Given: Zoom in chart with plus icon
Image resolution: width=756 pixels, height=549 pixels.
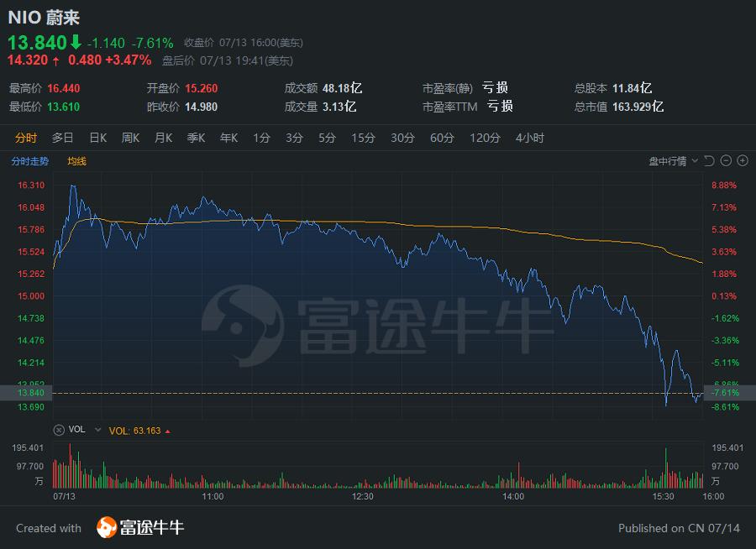Looking at the screenshot, I should [743, 161].
